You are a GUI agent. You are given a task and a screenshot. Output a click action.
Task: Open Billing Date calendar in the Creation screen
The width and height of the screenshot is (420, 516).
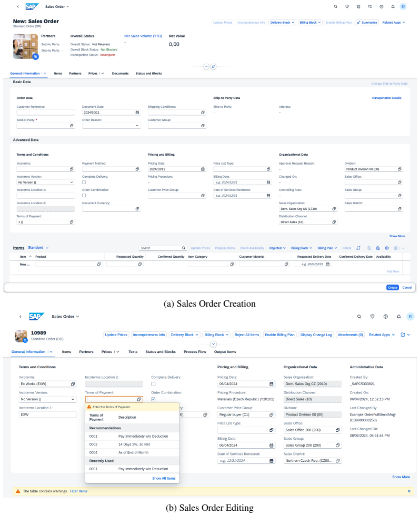coord(268,183)
